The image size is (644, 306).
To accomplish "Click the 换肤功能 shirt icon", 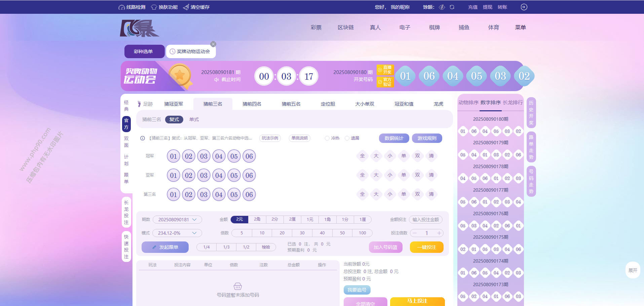I will (x=154, y=7).
